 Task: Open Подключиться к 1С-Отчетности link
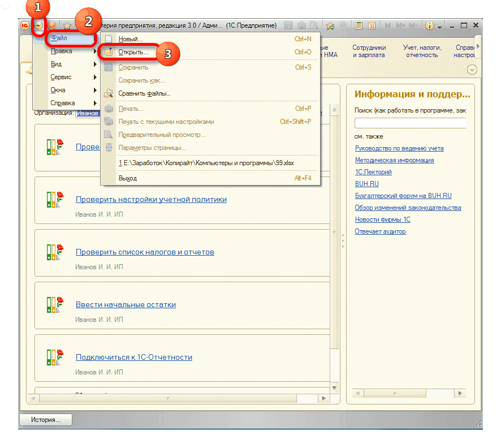click(134, 357)
